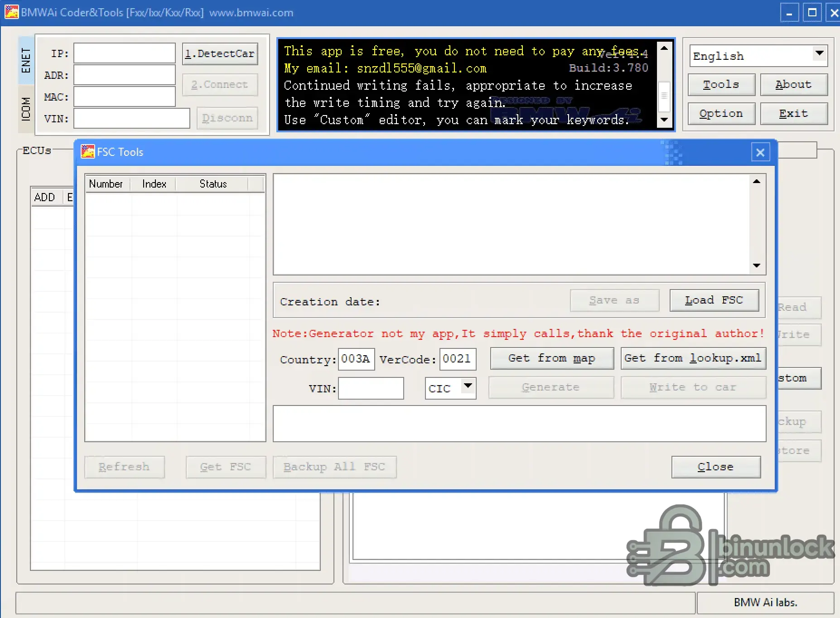
Task: Click Get from map button
Action: (x=552, y=358)
